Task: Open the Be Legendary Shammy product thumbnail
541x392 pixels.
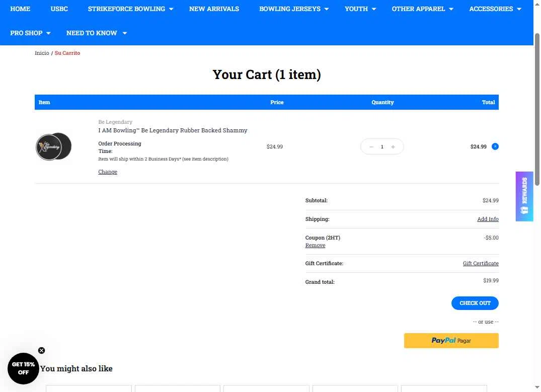Action: (53, 146)
